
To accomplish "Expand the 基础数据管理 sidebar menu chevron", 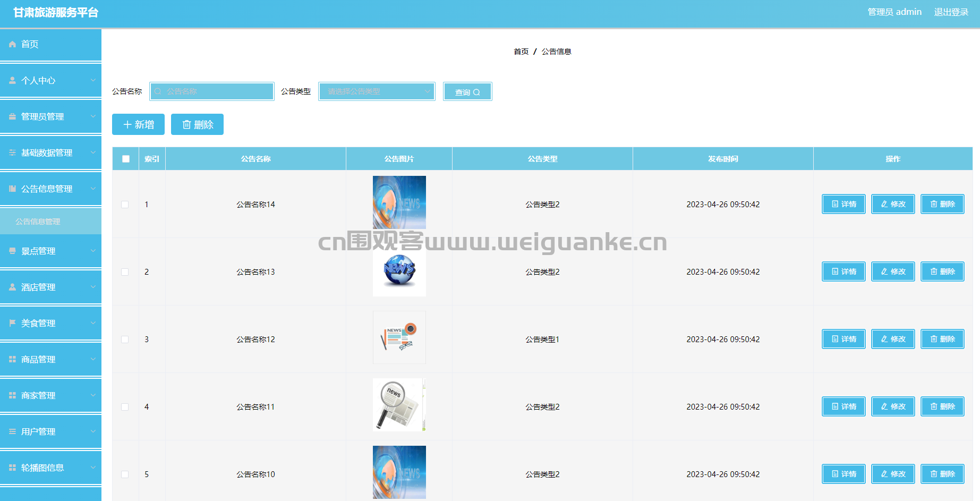I will point(93,152).
